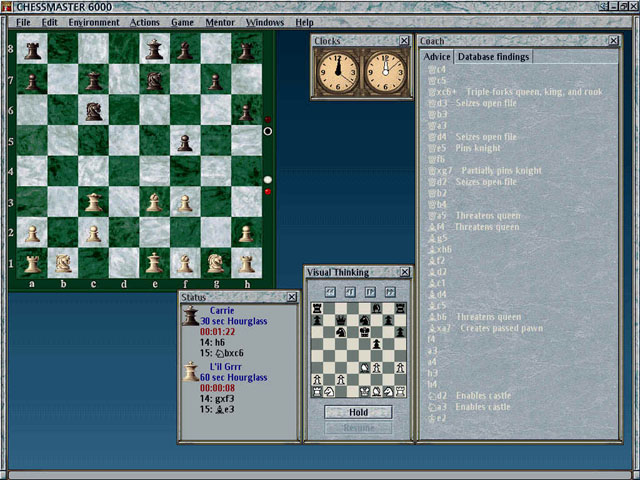Click the black rook on a8
640x480 pixels.
point(33,51)
